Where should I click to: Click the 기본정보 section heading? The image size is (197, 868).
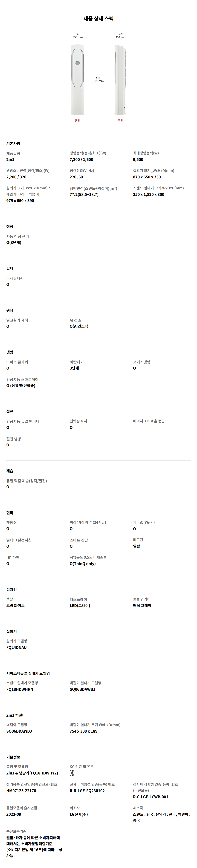click(13, 757)
